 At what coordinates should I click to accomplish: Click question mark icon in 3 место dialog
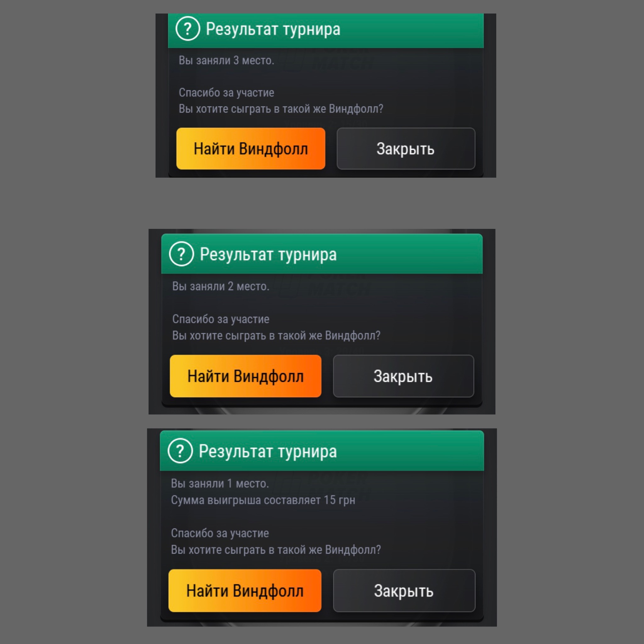(188, 29)
